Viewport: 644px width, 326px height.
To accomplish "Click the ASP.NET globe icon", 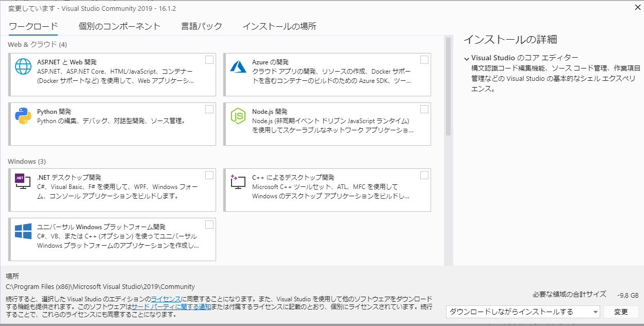I will click(x=23, y=66).
